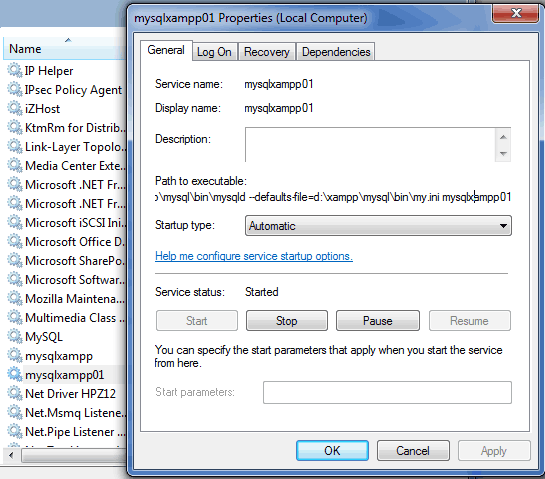545x479 pixels.
Task: Click the IPsec Policy Agent gear icon
Action: pyautogui.click(x=15, y=89)
